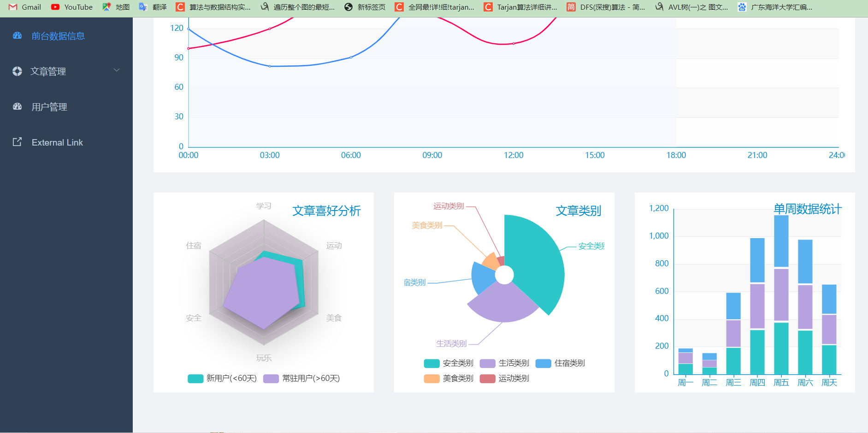Image resolution: width=868 pixels, height=433 pixels.
Task: Toggle the 生活类别 pie legend item
Action: tap(504, 363)
